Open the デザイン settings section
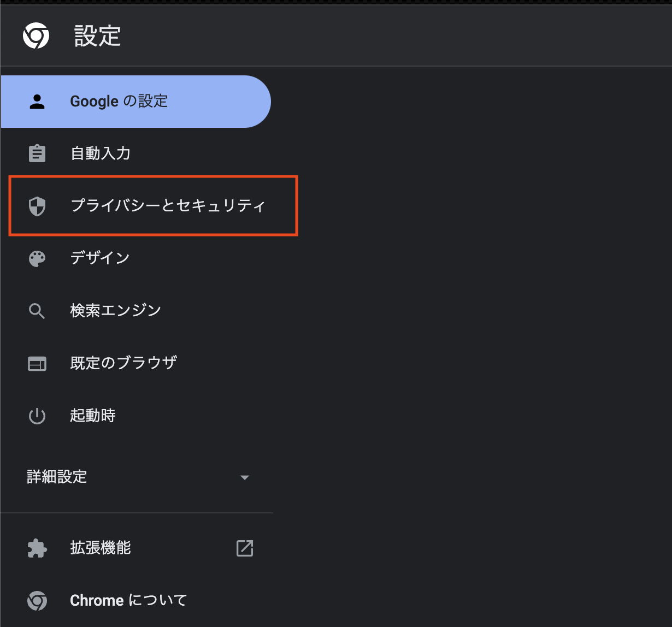Viewport: 672px width, 627px height. point(100,258)
